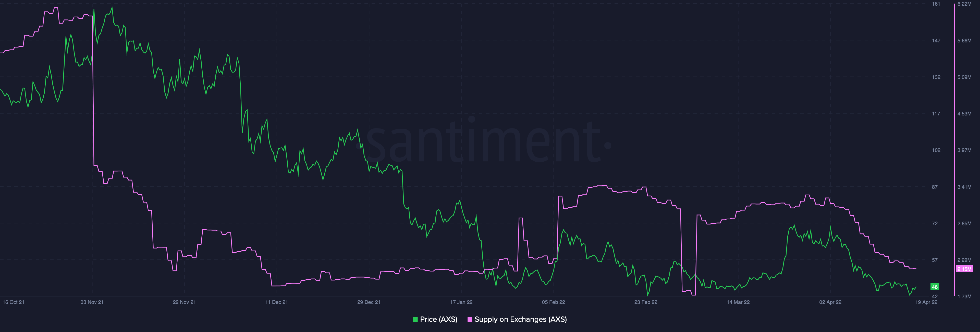Select the 03 Nov 21 date label
Screen dimensions: 980x332
click(x=92, y=302)
